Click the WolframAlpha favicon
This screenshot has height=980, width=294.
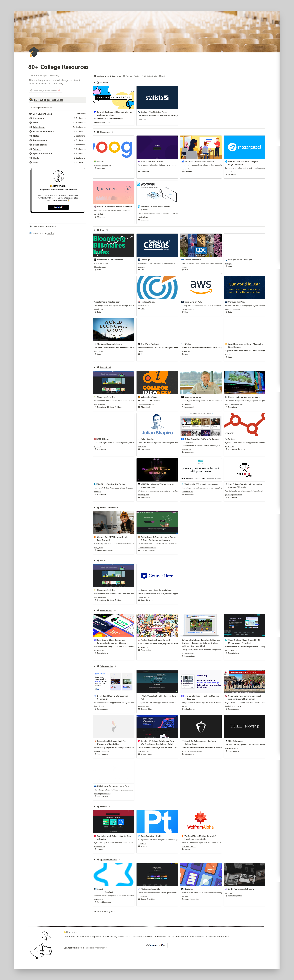[x=183, y=836]
